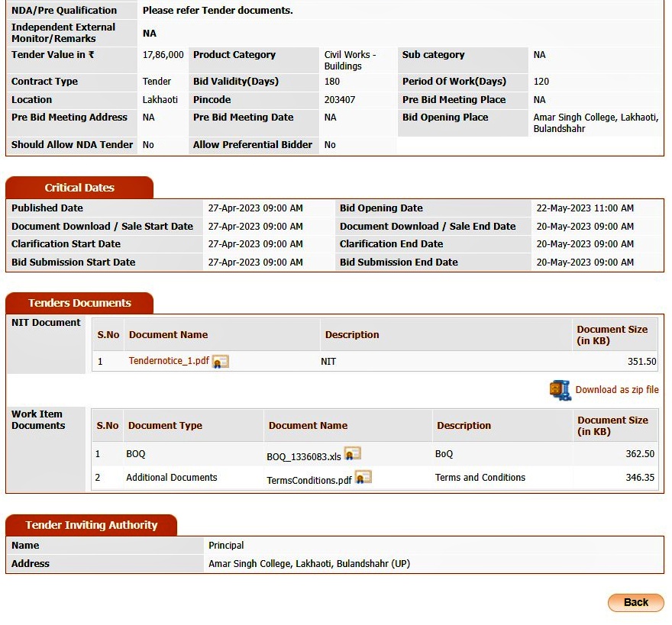Click the signature certificate icon beside Tendernotice_1.pdf

click(x=221, y=362)
